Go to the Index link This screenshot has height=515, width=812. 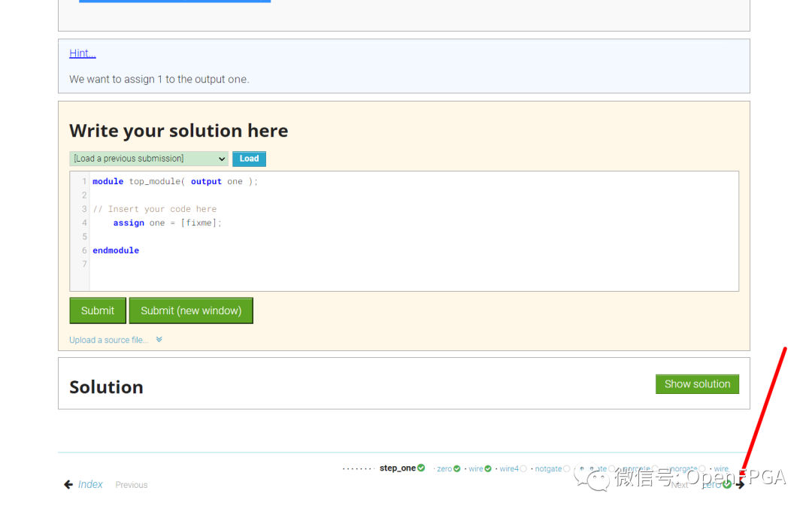click(90, 484)
